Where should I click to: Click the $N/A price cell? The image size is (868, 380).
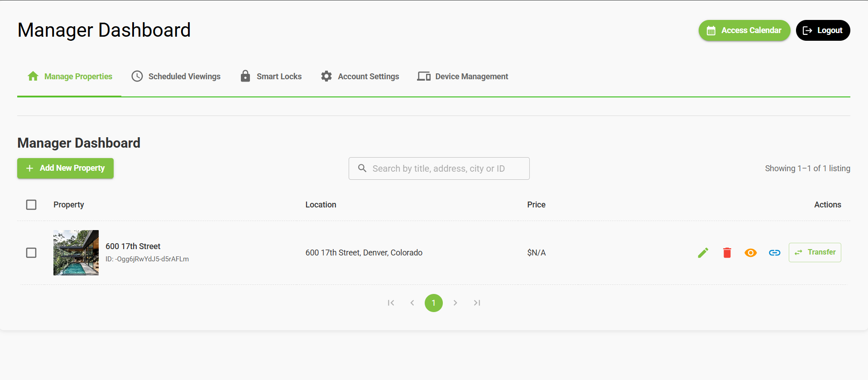[537, 253]
